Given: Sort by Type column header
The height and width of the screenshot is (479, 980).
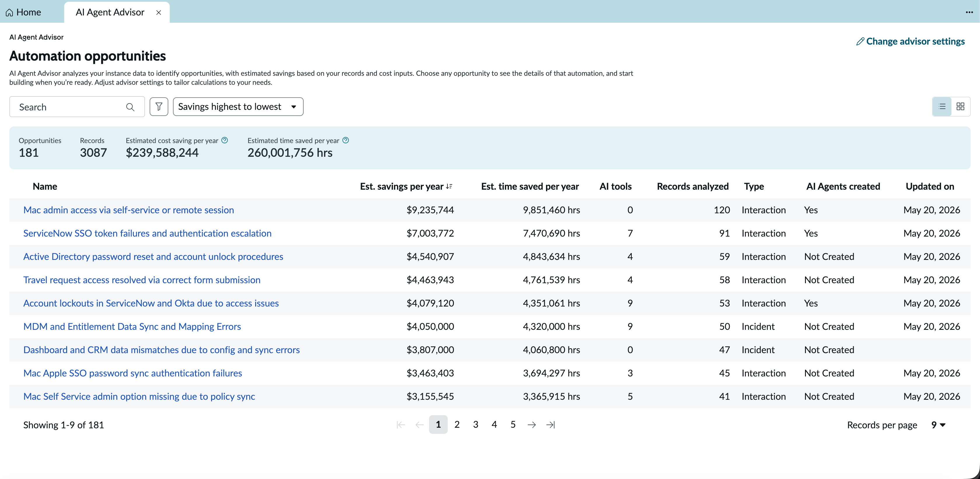Looking at the screenshot, I should coord(754,186).
